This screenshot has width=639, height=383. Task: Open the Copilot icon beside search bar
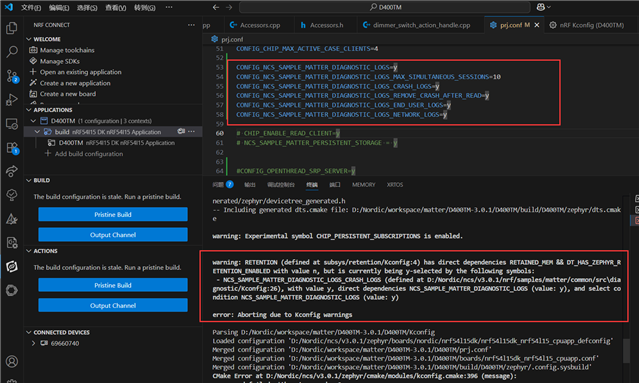[x=543, y=7]
